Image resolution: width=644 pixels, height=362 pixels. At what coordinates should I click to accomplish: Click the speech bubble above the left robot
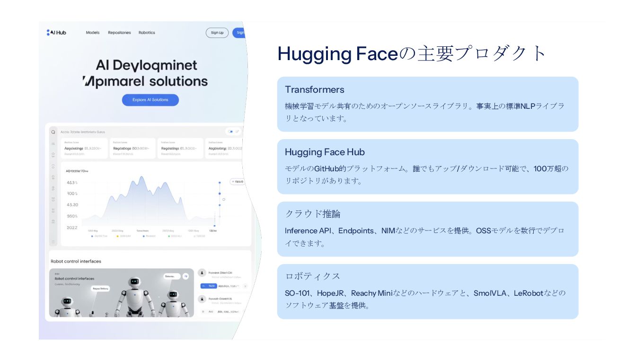[101, 288]
